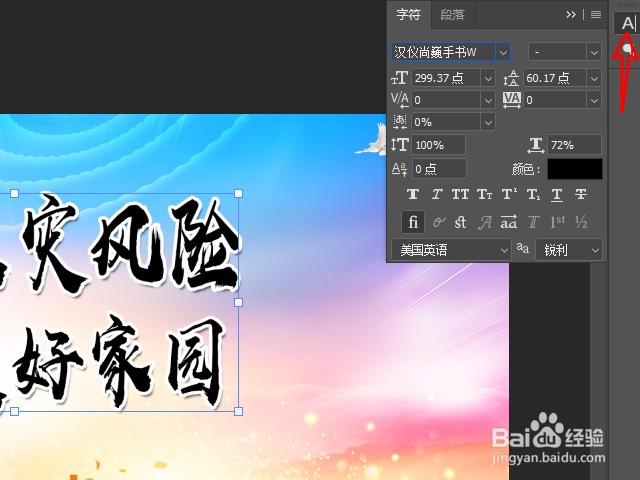Open the Character panel flyout menu
Image resolution: width=640 pixels, height=480 pixels.
pyautogui.click(x=596, y=15)
